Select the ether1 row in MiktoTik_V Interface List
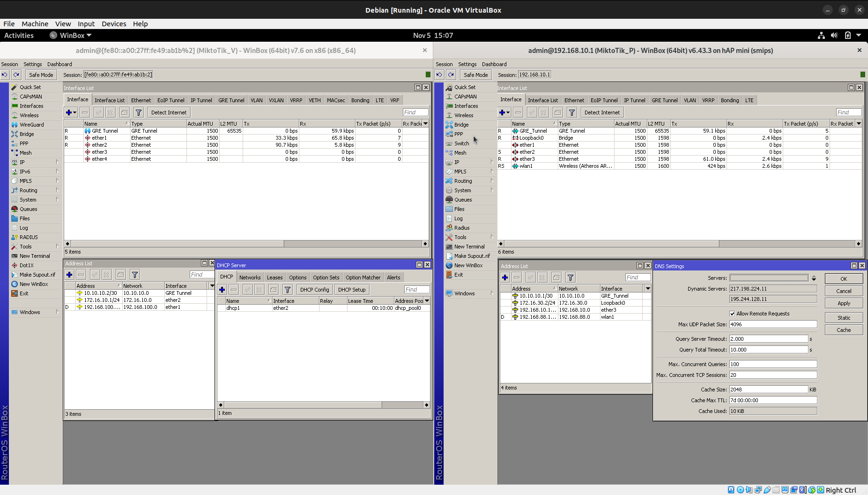This screenshot has width=868, height=495. 246,138
